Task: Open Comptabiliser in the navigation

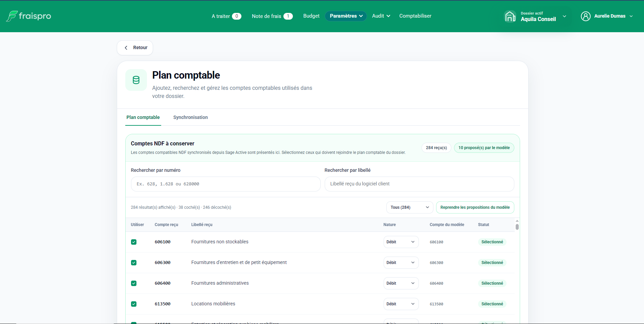Action: (415, 16)
